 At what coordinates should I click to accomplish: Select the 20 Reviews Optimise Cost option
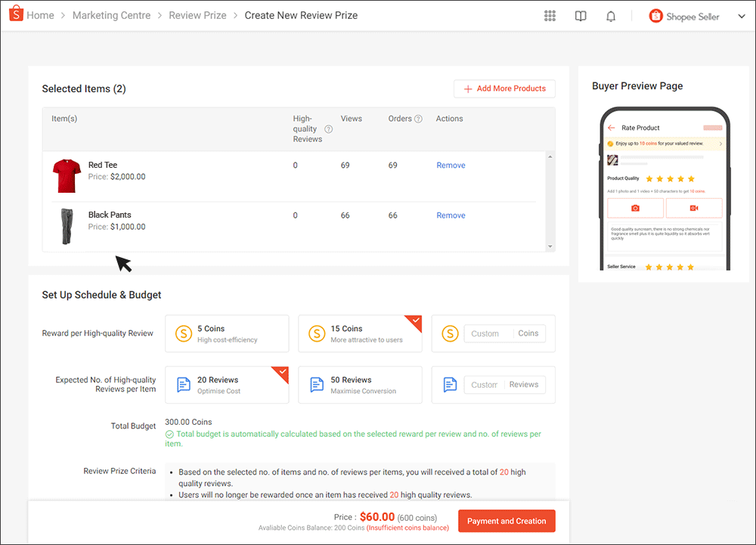tap(227, 385)
